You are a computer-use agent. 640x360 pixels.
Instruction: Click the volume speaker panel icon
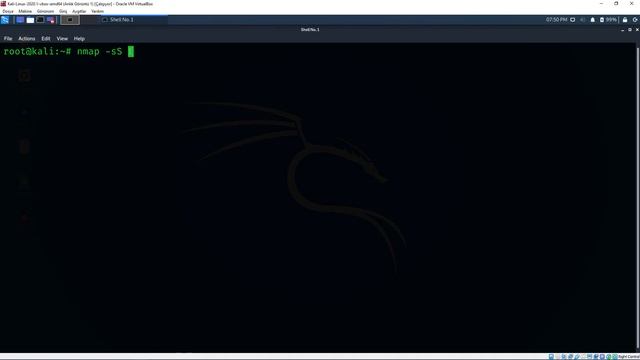click(582, 20)
